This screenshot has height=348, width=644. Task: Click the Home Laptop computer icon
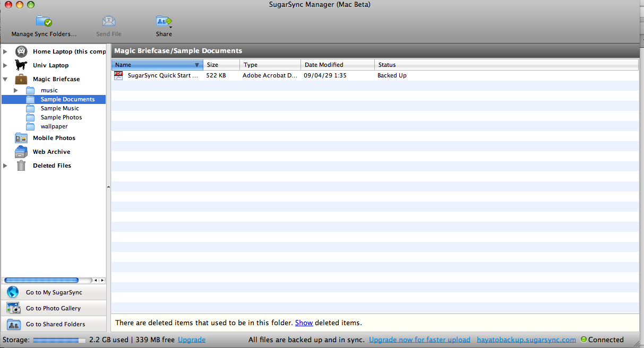pos(21,51)
